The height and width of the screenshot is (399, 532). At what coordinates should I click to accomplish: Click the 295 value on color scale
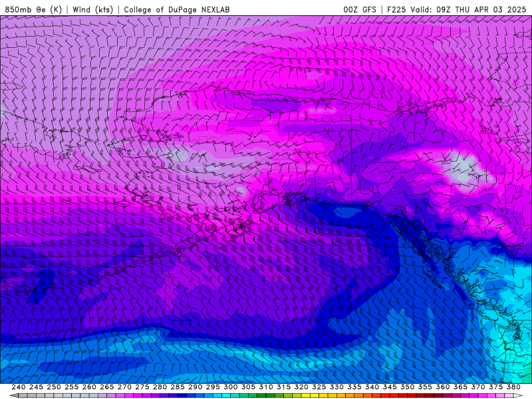pyautogui.click(x=213, y=387)
